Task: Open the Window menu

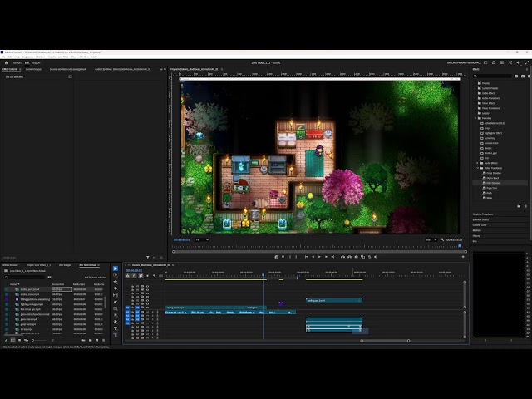Action: coord(84,57)
